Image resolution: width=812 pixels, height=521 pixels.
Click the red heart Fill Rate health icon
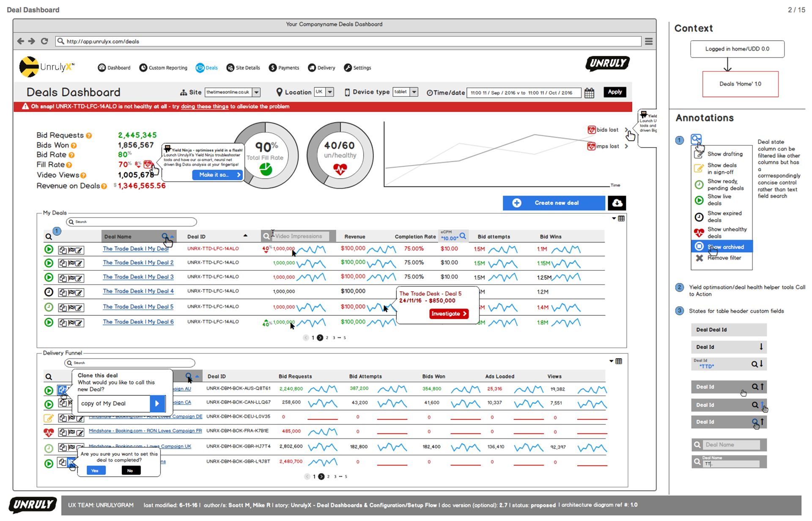tap(148, 164)
